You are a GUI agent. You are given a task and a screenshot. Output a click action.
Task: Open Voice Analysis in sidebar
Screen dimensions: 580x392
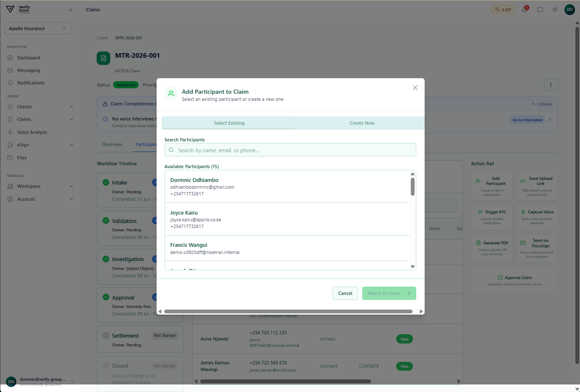tap(32, 132)
